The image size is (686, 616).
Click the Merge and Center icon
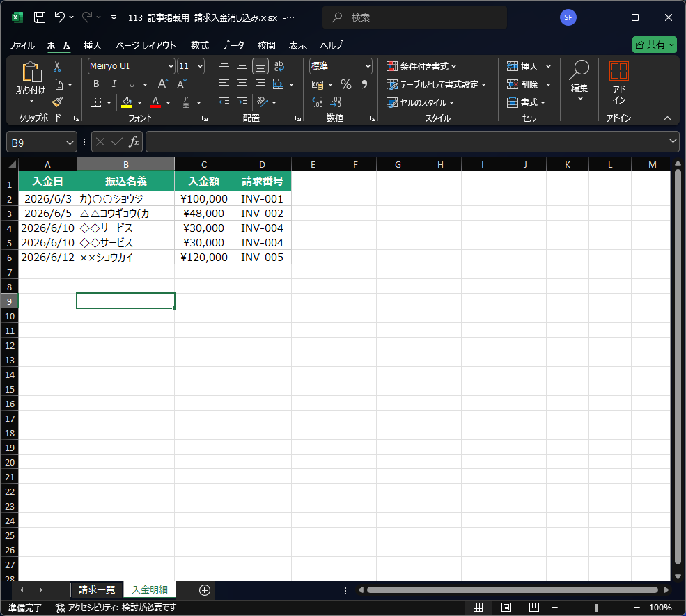pyautogui.click(x=279, y=84)
